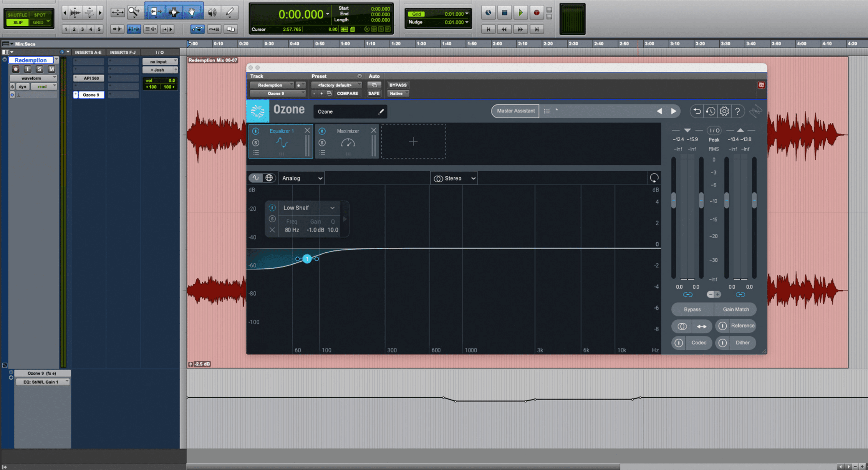Click Ozone Gain Match button
This screenshot has height=470, width=868.
tap(735, 309)
